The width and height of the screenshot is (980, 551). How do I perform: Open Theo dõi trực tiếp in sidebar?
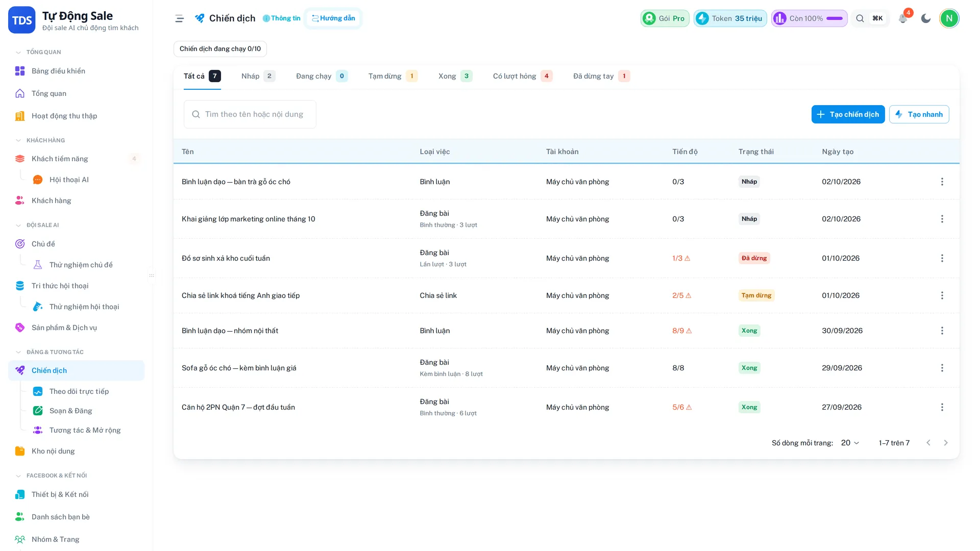pyautogui.click(x=79, y=391)
